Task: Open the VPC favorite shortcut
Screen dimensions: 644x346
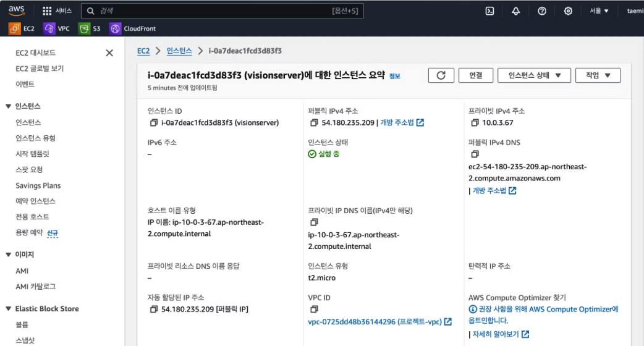Action: coord(56,28)
